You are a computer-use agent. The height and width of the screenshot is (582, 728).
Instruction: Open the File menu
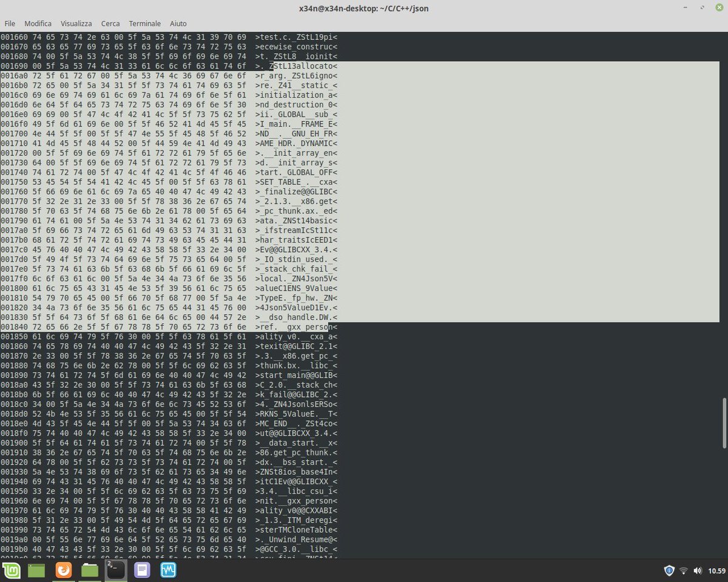click(10, 23)
